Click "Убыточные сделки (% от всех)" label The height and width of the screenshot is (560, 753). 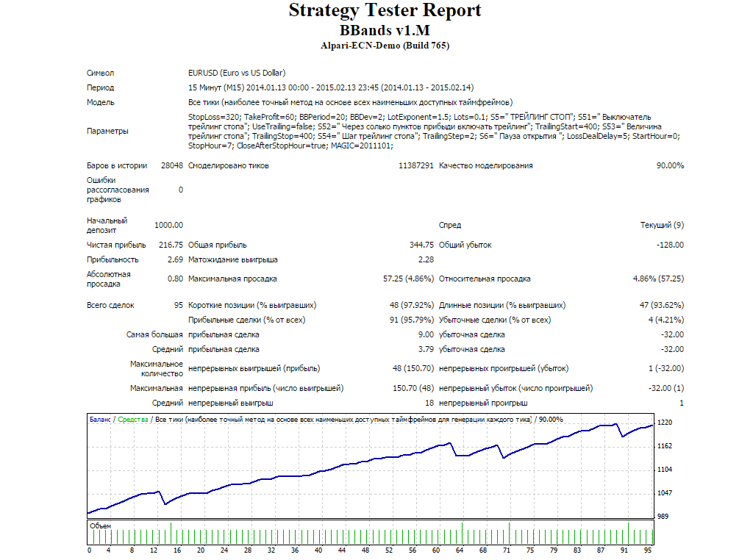coord(495,320)
